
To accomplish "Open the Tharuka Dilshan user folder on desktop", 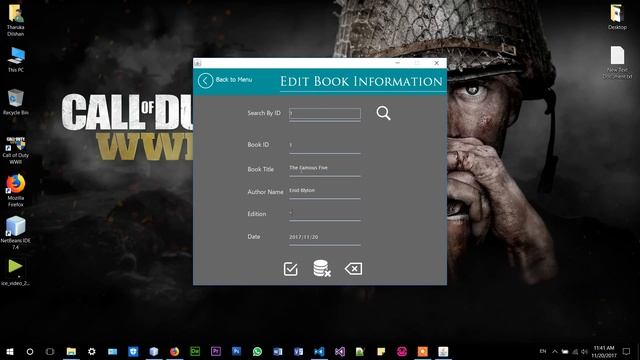I will coord(16,20).
